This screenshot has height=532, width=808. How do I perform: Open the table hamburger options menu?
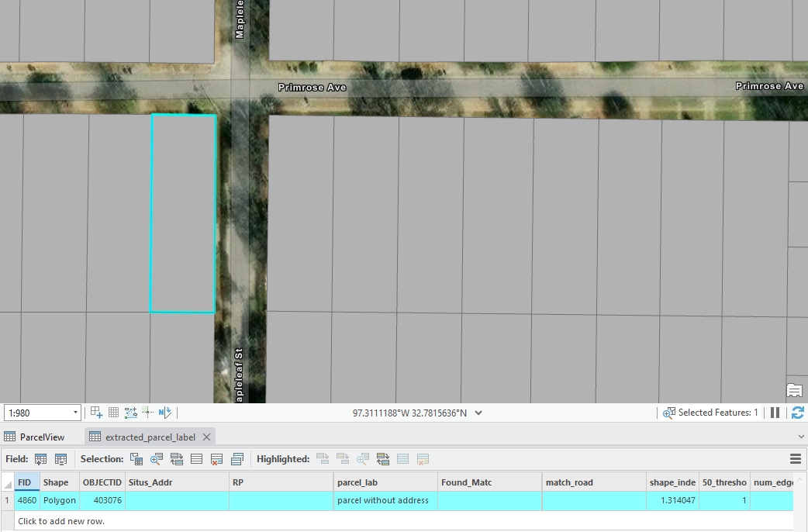click(795, 459)
